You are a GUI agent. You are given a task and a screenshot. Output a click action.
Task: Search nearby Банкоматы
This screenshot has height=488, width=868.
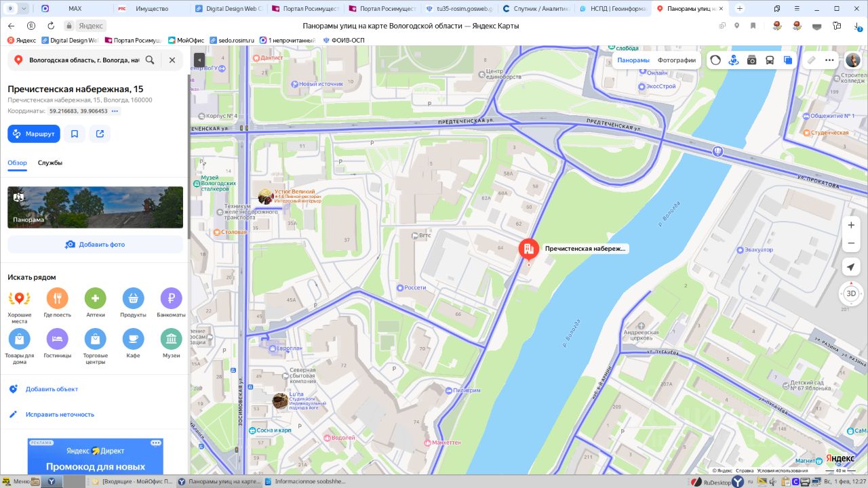172,304
